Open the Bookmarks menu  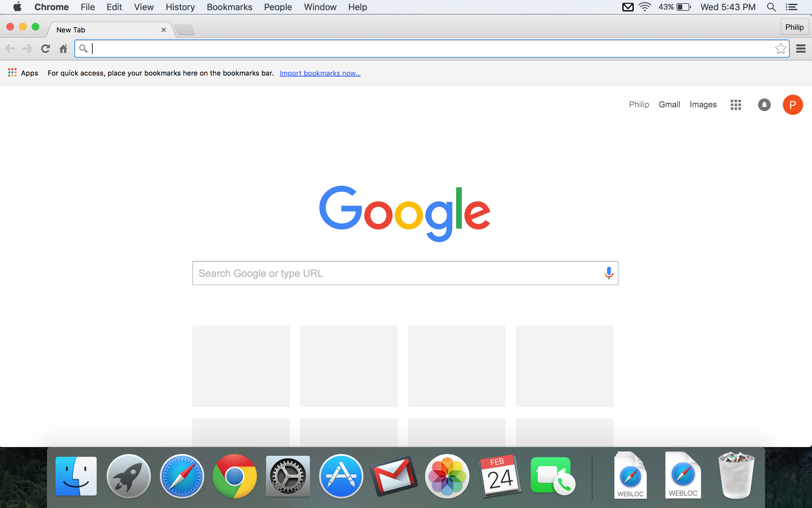pyautogui.click(x=230, y=7)
